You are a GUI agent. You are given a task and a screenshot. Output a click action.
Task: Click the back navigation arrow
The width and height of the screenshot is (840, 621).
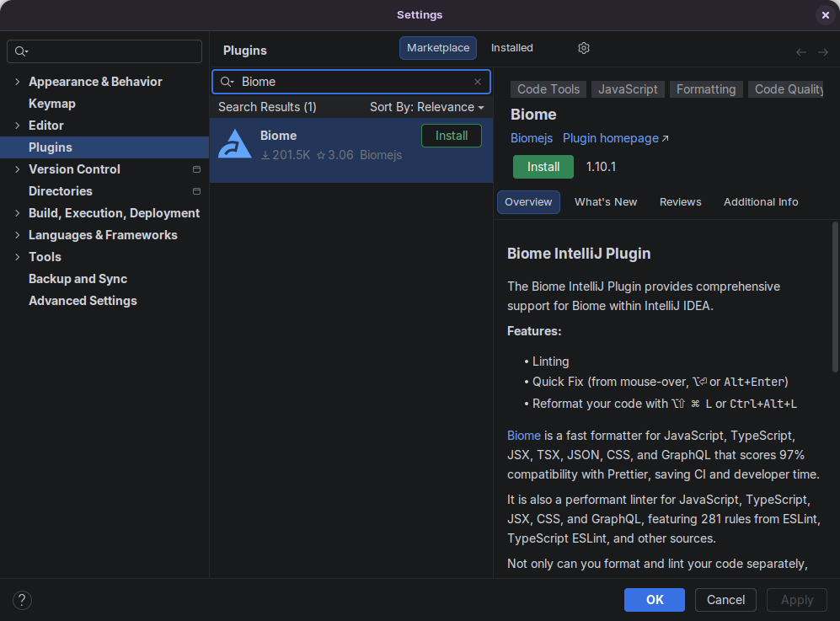tap(801, 52)
